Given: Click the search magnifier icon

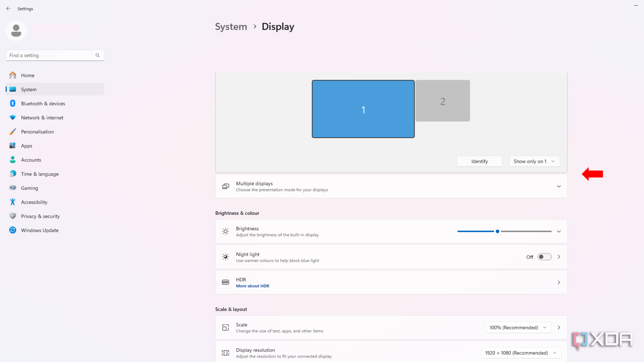Looking at the screenshot, I should click(x=98, y=55).
